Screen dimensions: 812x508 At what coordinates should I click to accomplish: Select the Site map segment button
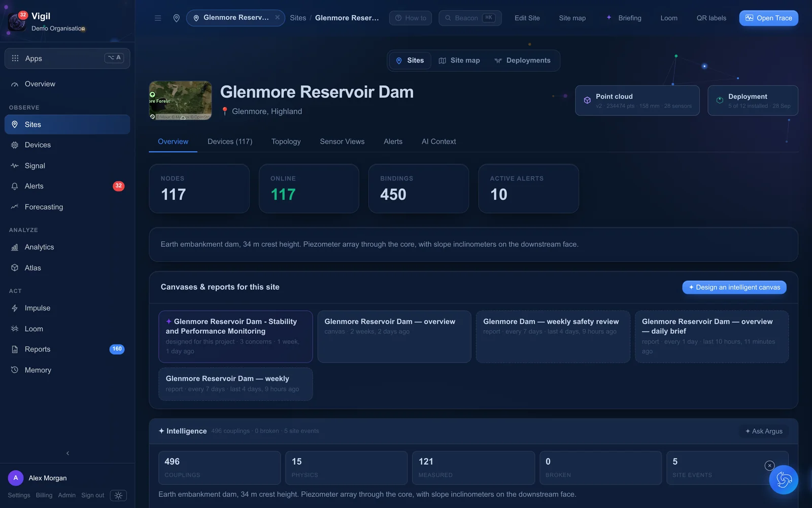[x=459, y=60]
